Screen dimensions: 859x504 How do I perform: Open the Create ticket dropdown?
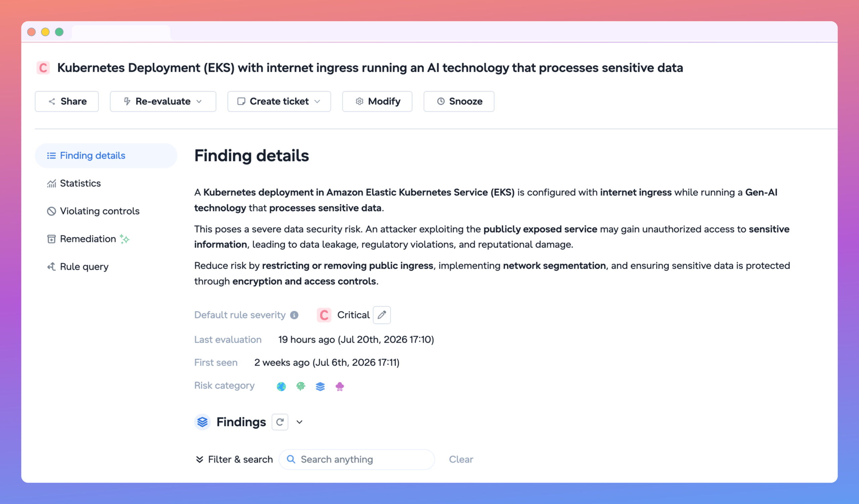[279, 102]
